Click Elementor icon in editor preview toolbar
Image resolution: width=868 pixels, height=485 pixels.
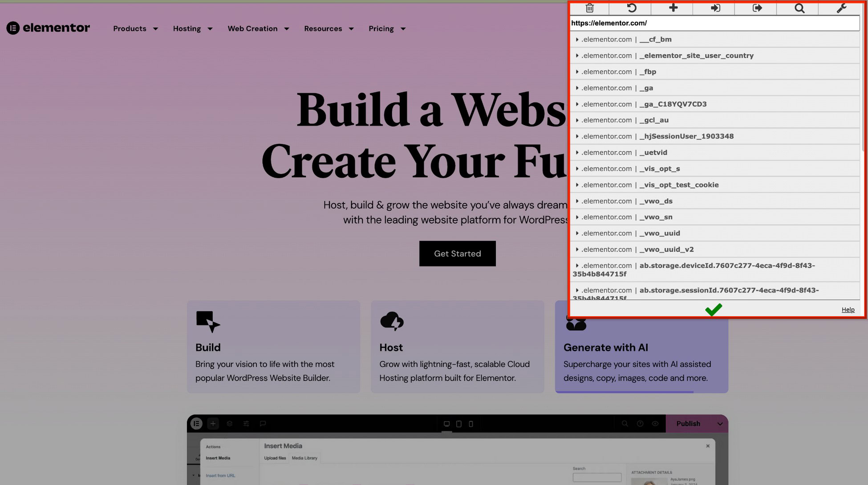[x=196, y=424]
